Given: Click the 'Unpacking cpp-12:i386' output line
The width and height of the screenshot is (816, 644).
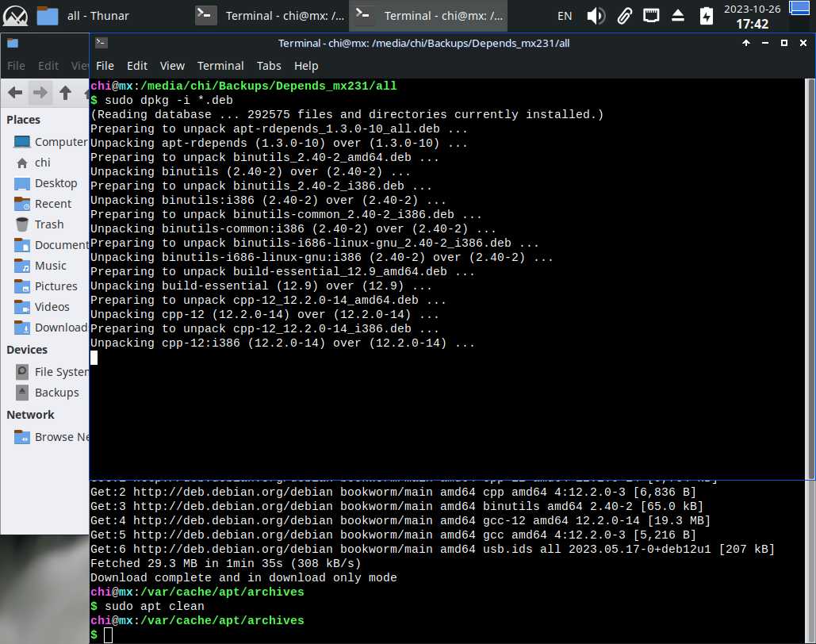Looking at the screenshot, I should coord(282,343).
